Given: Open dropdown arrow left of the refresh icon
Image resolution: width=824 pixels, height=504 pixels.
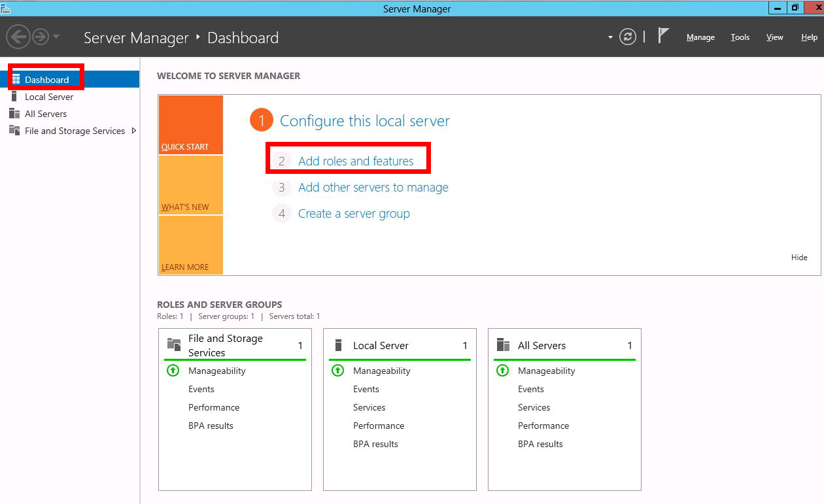Looking at the screenshot, I should [x=610, y=38].
